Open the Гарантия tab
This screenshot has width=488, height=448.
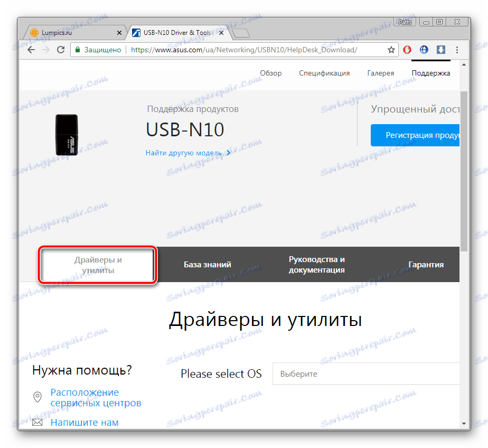pyautogui.click(x=426, y=265)
